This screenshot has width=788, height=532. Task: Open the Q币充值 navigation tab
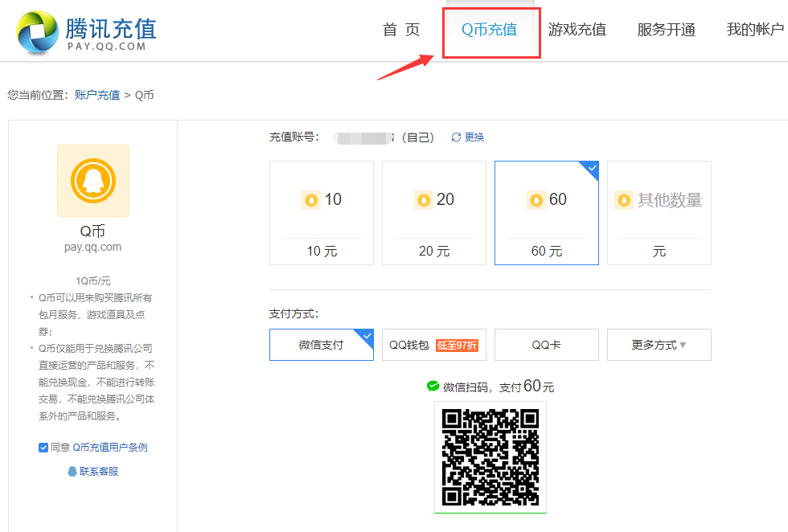(490, 30)
